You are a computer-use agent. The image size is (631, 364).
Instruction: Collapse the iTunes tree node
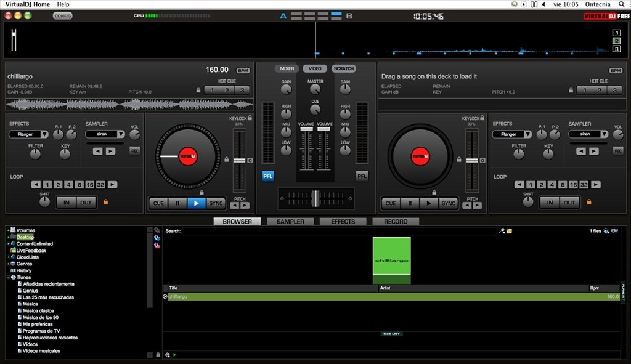pyautogui.click(x=8, y=278)
